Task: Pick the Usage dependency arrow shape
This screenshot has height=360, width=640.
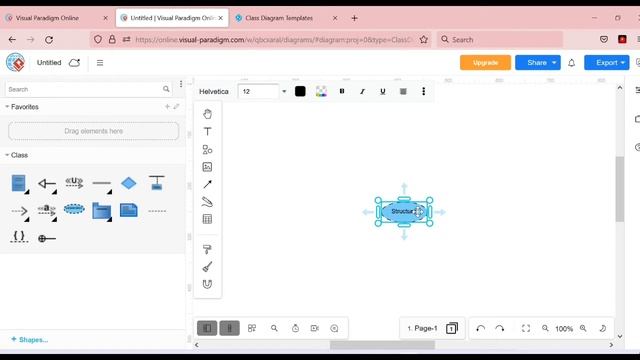Action: 74,182
